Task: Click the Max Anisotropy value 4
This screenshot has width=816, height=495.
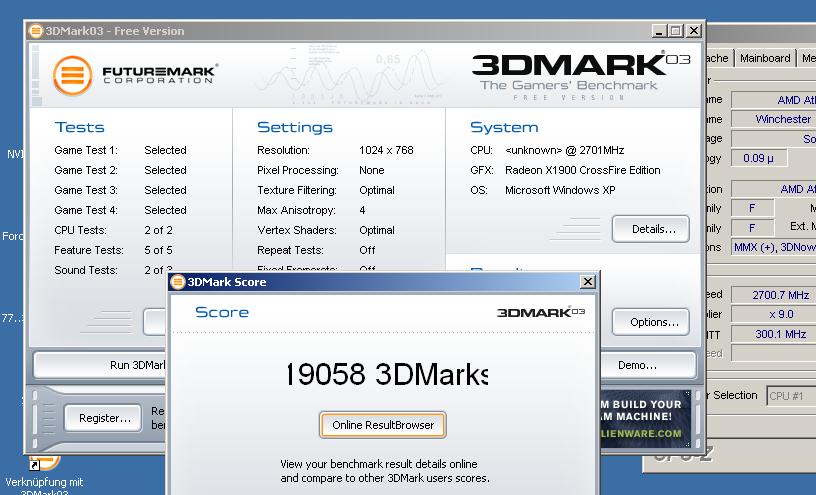Action: point(362,210)
